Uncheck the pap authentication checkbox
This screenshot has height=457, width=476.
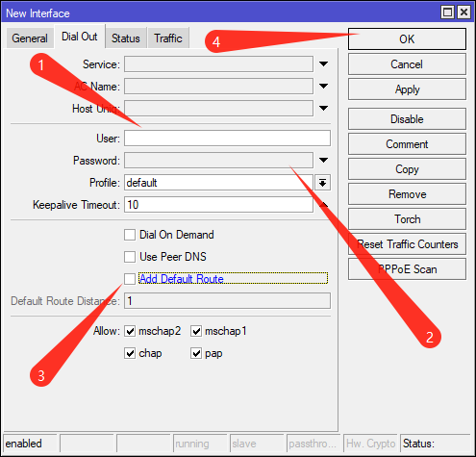click(196, 353)
